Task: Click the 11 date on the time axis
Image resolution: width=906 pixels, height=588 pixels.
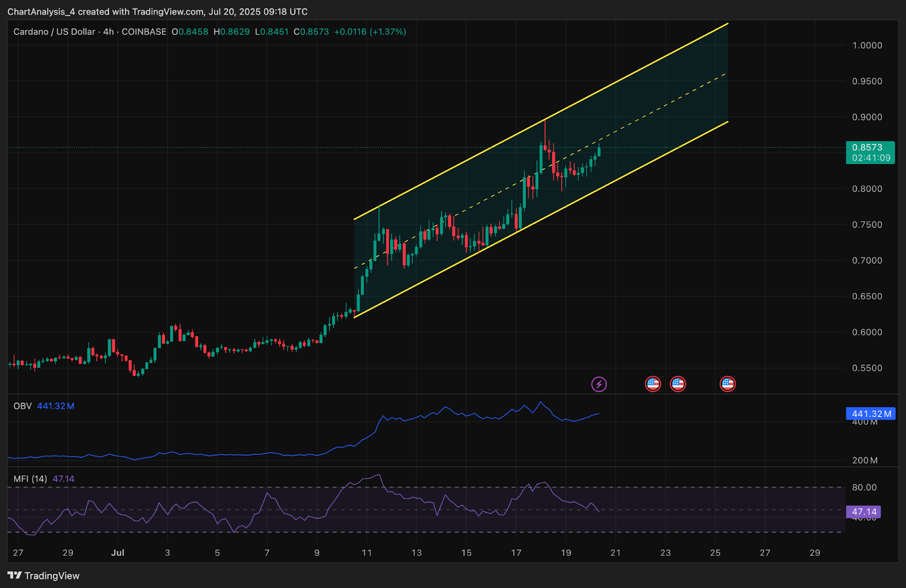Action: (366, 552)
